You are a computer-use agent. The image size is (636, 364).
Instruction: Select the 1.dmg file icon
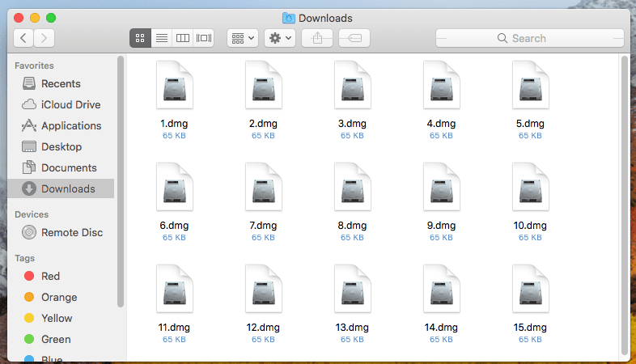click(x=175, y=85)
